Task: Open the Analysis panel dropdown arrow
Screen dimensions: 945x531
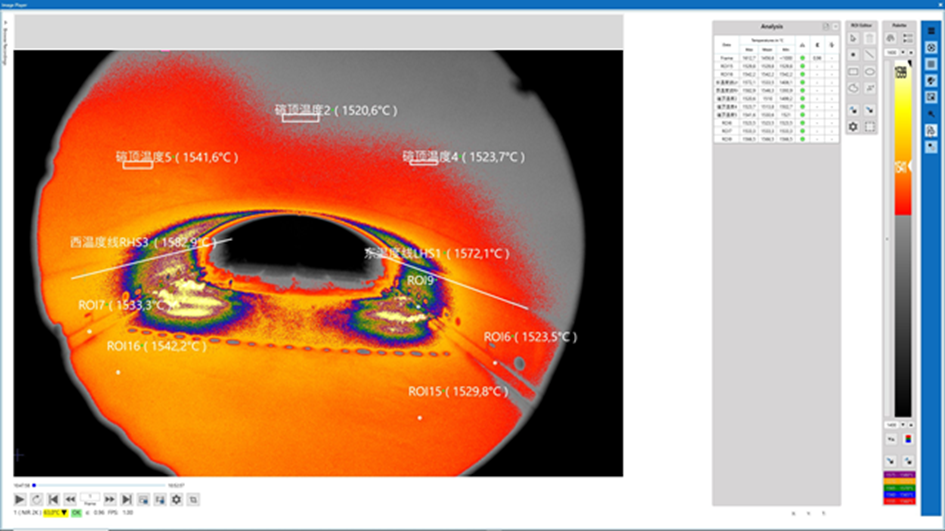Action: [x=835, y=27]
